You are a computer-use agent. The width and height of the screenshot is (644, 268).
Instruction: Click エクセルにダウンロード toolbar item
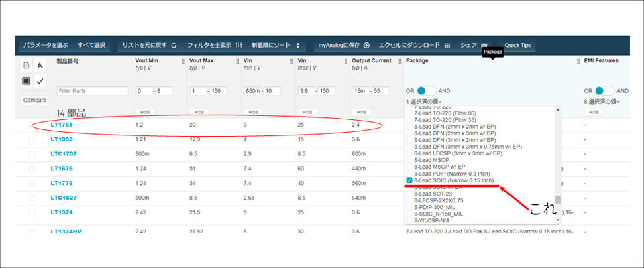pyautogui.click(x=415, y=45)
